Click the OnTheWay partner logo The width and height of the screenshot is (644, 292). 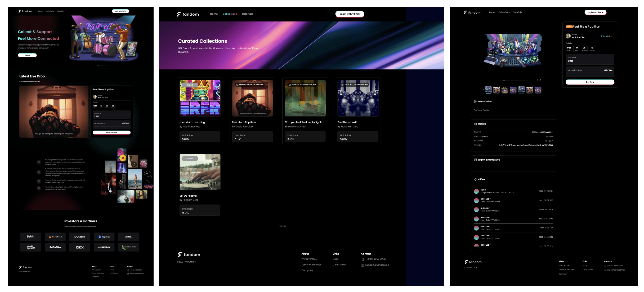(55, 247)
